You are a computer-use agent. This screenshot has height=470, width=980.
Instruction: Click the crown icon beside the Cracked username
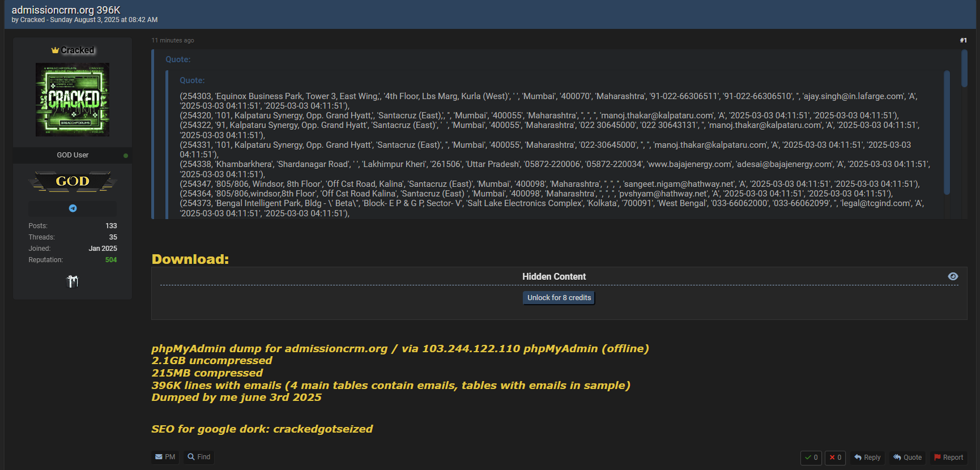[55, 50]
